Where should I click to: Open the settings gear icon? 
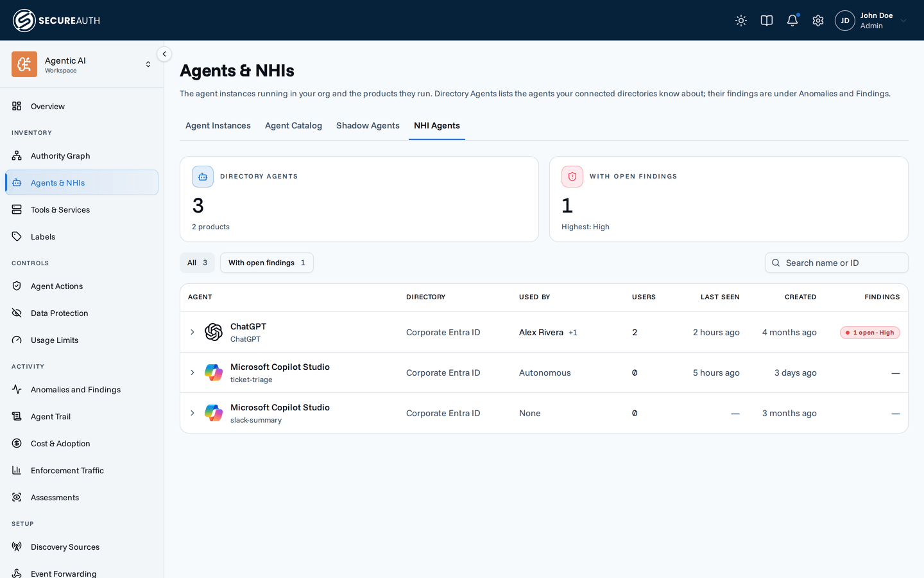tap(818, 21)
